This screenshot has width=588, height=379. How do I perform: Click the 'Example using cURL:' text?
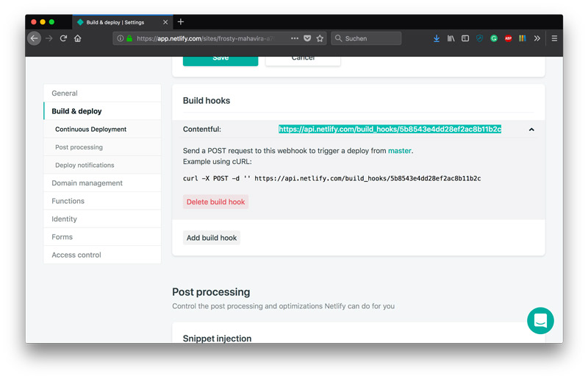click(x=218, y=161)
